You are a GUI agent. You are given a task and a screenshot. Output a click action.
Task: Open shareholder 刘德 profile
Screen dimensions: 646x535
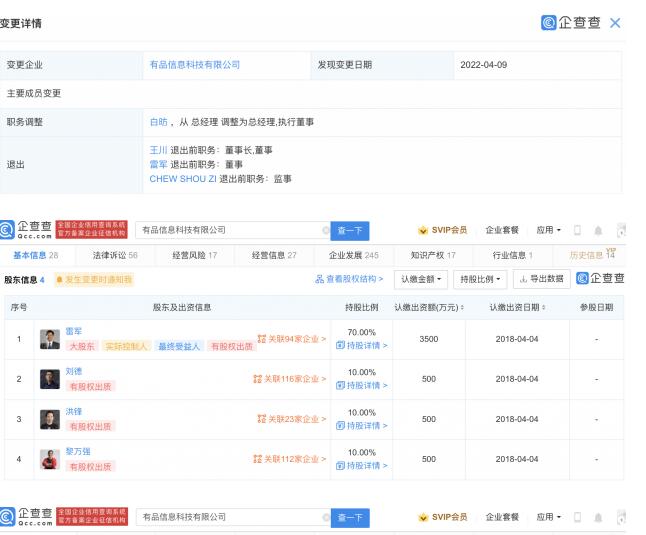tap(74, 371)
